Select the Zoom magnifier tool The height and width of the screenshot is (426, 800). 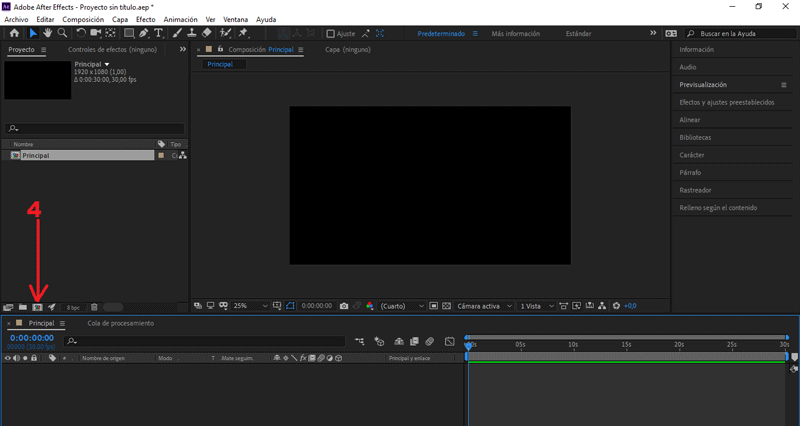tap(62, 33)
